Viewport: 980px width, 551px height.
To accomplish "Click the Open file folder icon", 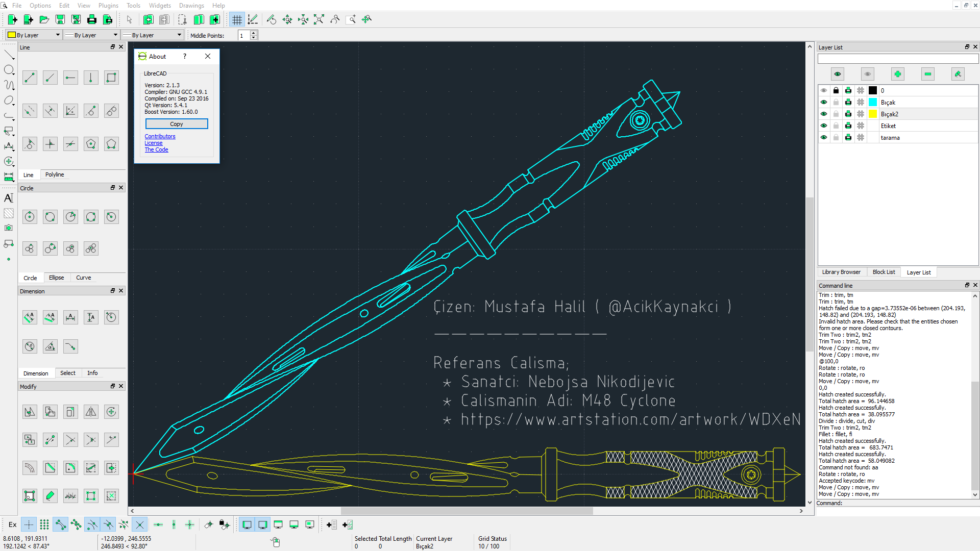I will pos(44,19).
